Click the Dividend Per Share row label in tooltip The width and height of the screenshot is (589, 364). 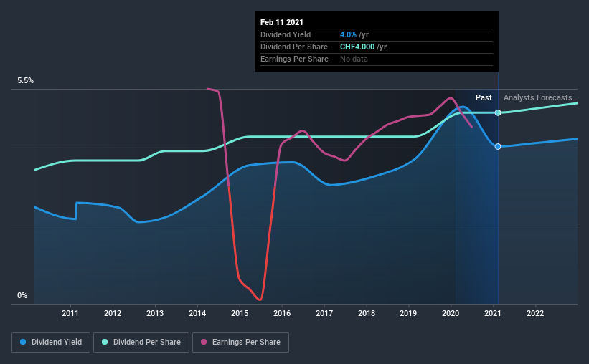coord(294,47)
